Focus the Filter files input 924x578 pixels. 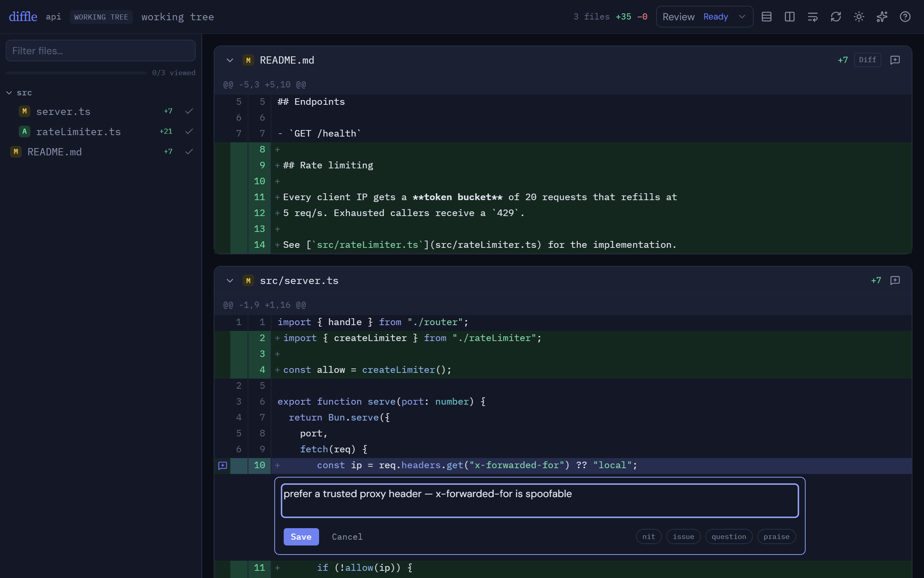click(x=100, y=51)
